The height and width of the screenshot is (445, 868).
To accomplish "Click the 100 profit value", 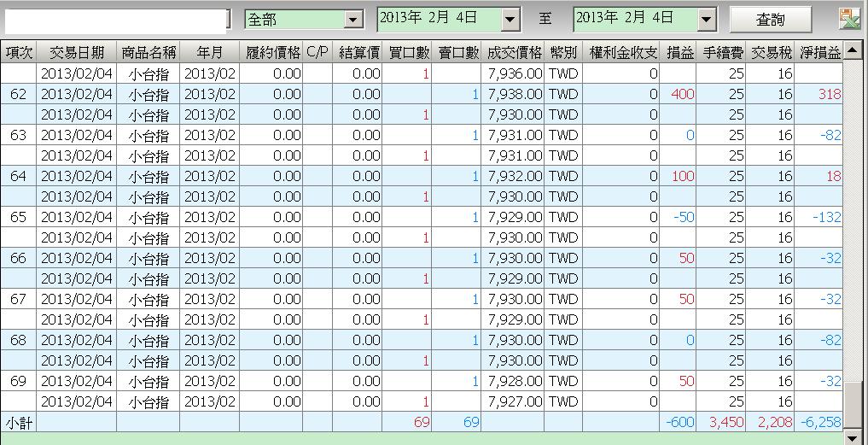I will pyautogui.click(x=683, y=176).
